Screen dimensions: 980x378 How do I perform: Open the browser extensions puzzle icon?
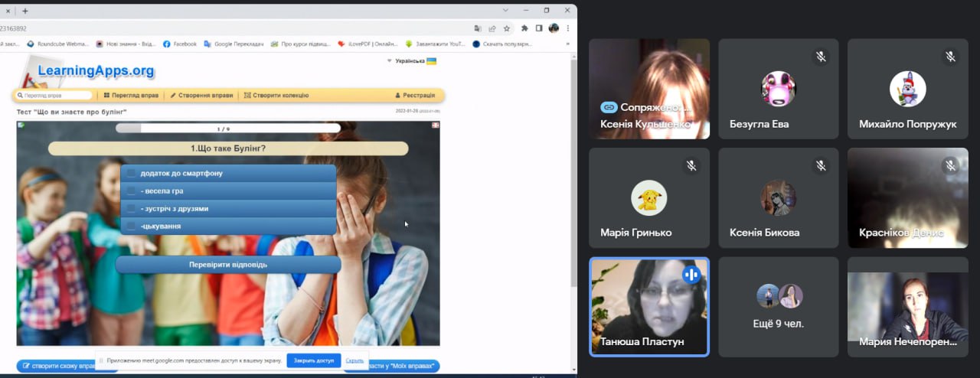pyautogui.click(x=524, y=28)
